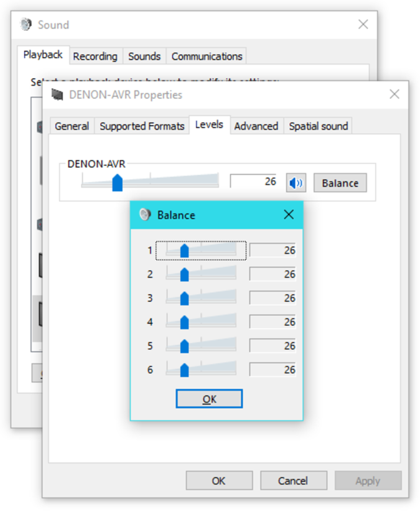Image resolution: width=420 pixels, height=511 pixels.
Task: Click channel 2 balance slider thumb
Action: [x=185, y=275]
